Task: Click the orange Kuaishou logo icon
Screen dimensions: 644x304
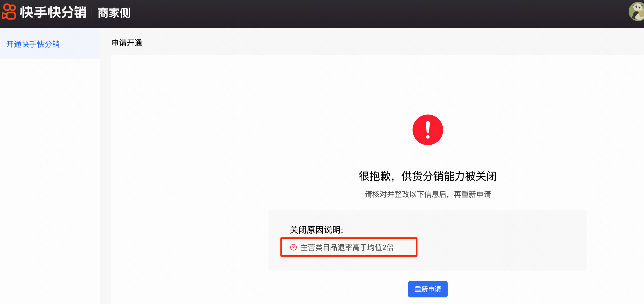Action: click(x=9, y=12)
